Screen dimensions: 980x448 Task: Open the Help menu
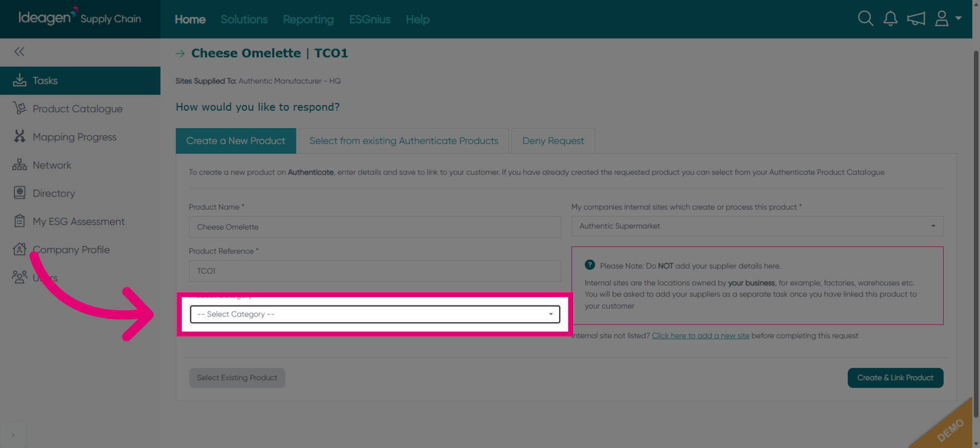click(x=418, y=19)
